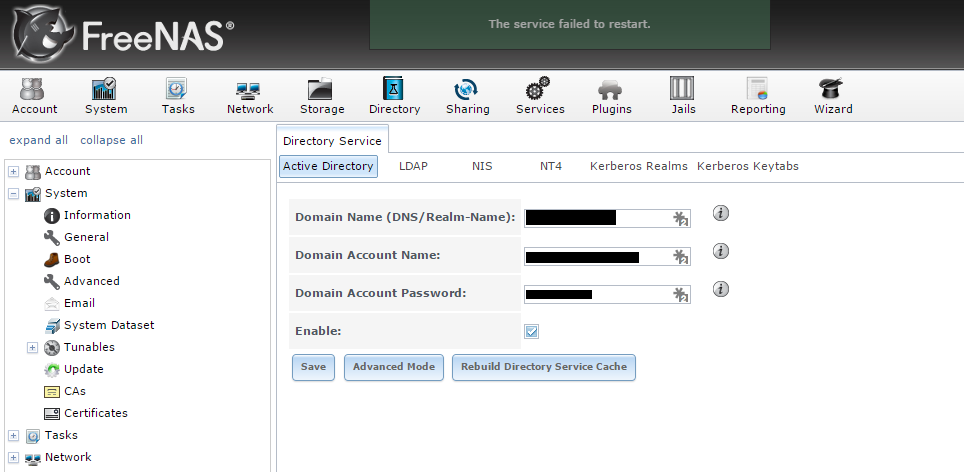The width and height of the screenshot is (964, 472).
Task: Switch to the Kerberos Keytabs tab
Action: point(748,167)
